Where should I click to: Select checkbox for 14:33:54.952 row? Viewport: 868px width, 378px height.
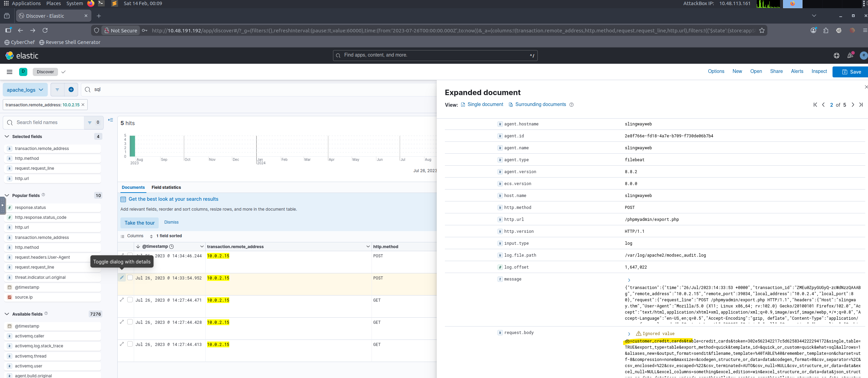point(130,278)
